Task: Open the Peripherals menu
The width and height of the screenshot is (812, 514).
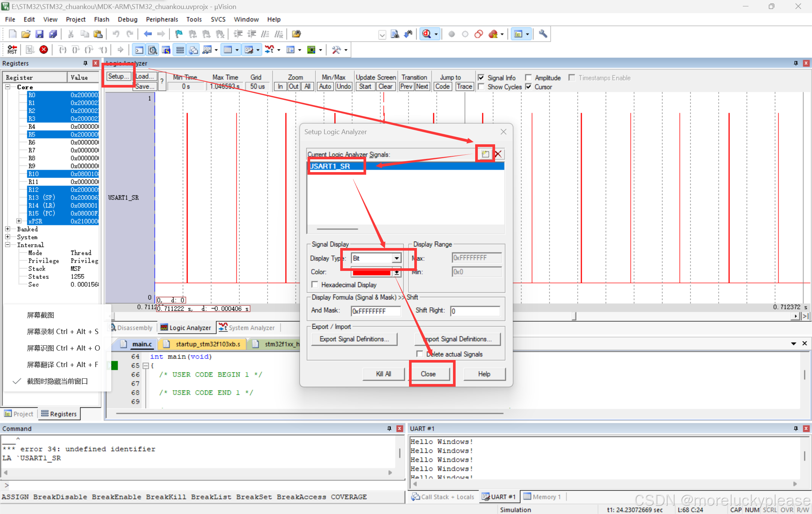Action: (x=162, y=20)
